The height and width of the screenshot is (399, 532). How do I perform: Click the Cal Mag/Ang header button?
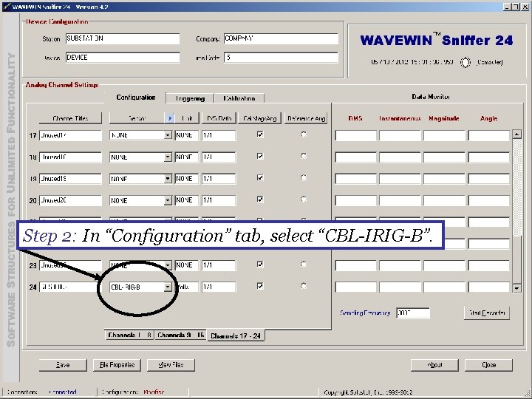coord(260,118)
